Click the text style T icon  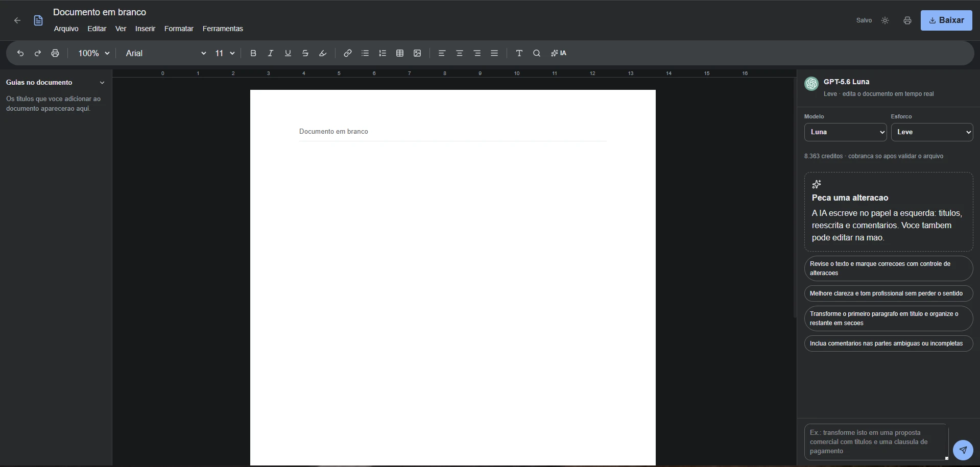point(519,53)
